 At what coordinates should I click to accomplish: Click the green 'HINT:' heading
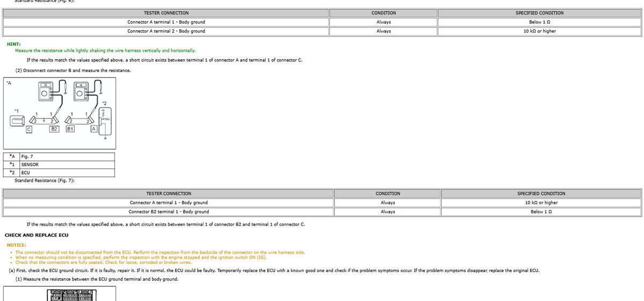[x=13, y=45]
